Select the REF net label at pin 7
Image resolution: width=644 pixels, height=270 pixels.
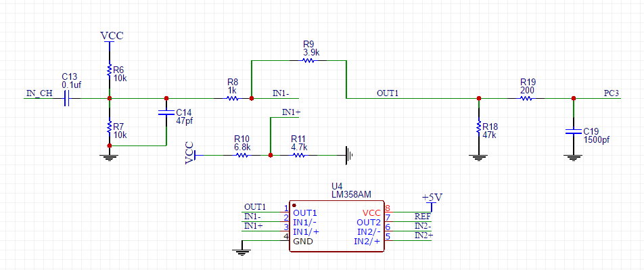pos(423,216)
